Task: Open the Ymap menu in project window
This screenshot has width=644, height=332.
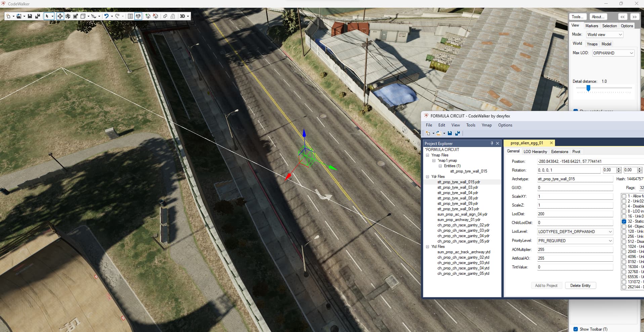Action: (486, 125)
